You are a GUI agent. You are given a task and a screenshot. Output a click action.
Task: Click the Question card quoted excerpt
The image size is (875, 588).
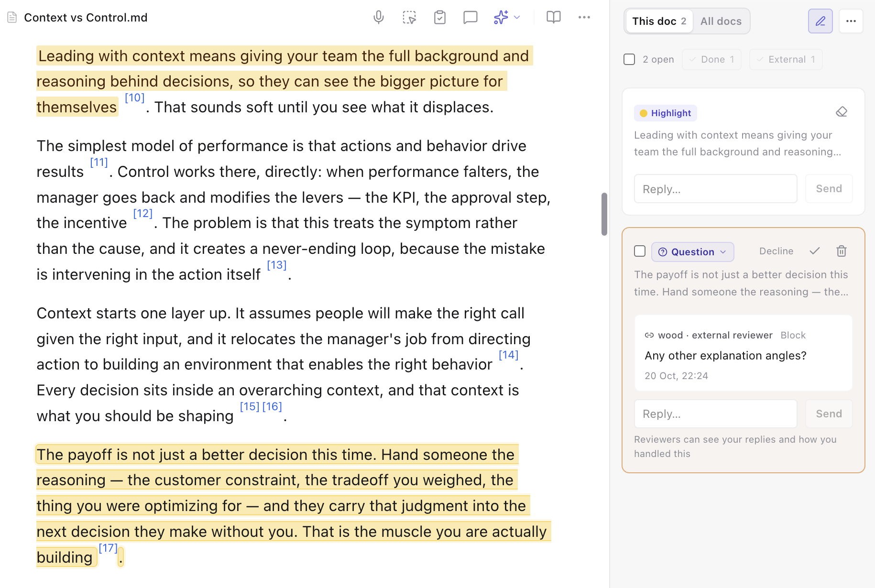[x=741, y=283]
